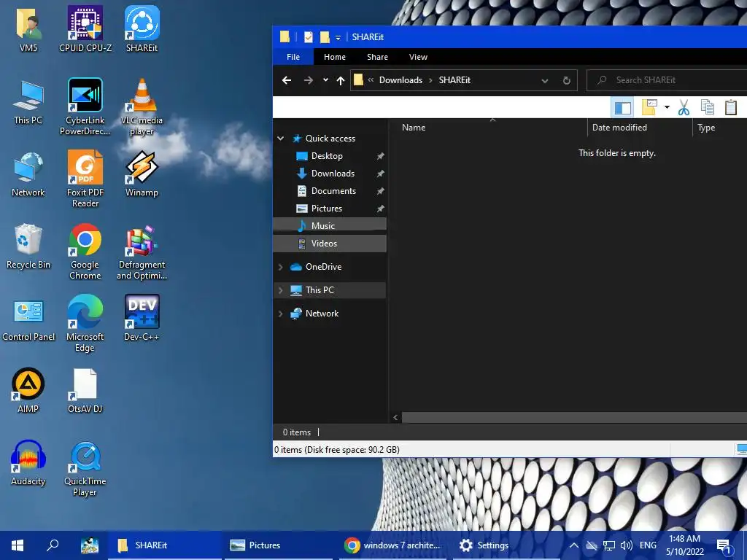Image resolution: width=747 pixels, height=560 pixels.
Task: Toggle the navigation pane button
Action: (623, 108)
